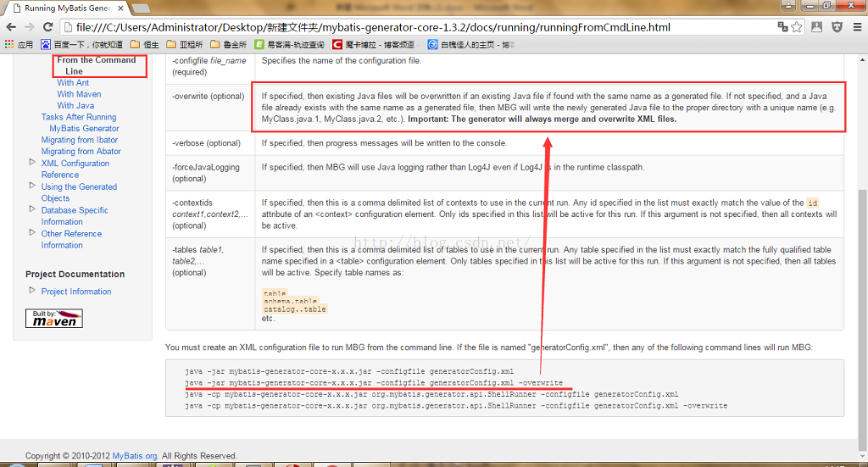Open the With Java page
Screen dimensions: 868x467
(x=75, y=105)
